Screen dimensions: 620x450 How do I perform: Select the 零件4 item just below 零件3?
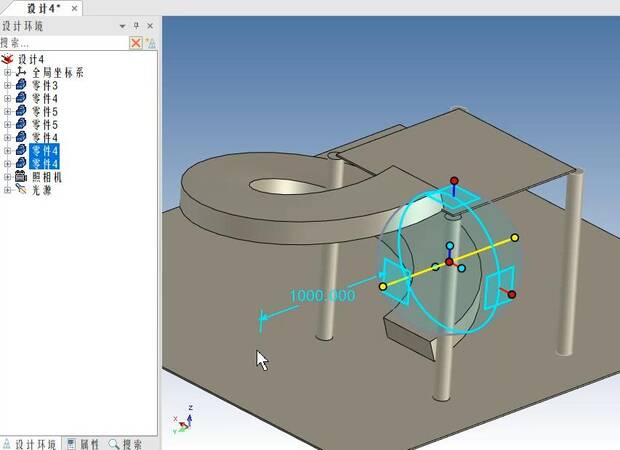click(x=45, y=99)
